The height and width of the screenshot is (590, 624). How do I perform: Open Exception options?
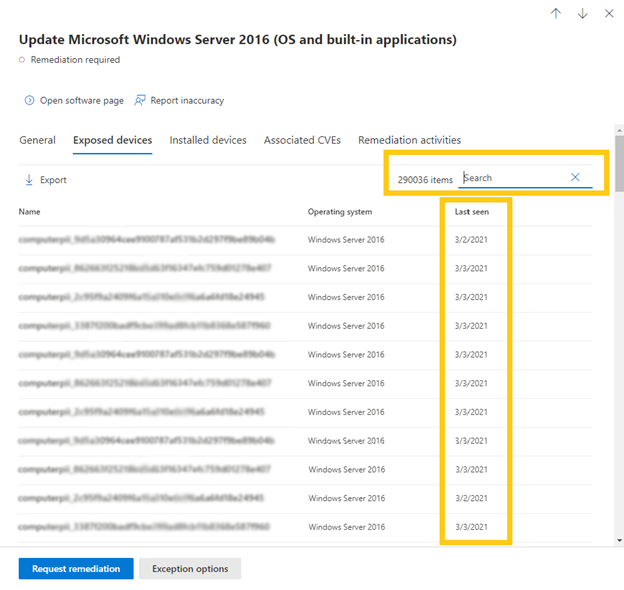pyautogui.click(x=190, y=569)
